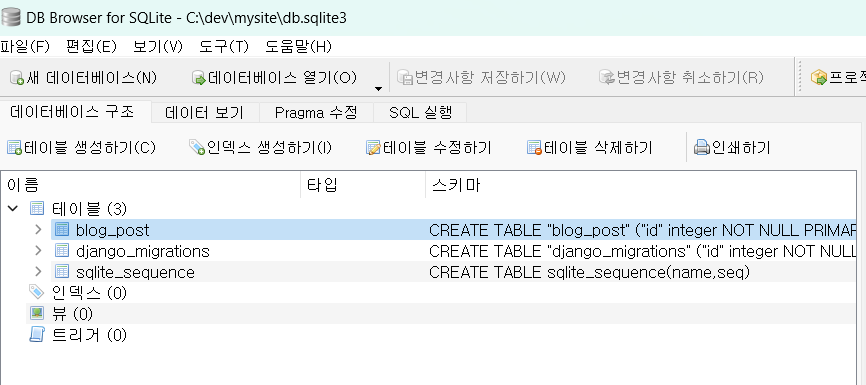Click the tables group icon beside 테이블 (3)
Viewport: 866px width, 385px height.
pos(36,208)
